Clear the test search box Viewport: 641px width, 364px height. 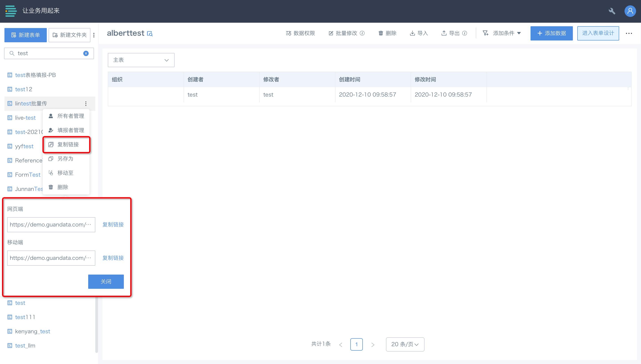tap(86, 53)
